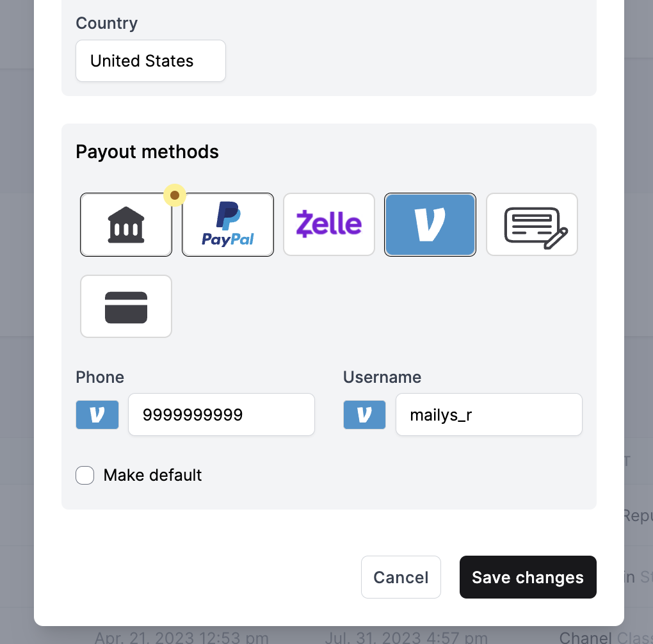Click the Payout methods heading
The image size is (653, 644).
tap(147, 152)
